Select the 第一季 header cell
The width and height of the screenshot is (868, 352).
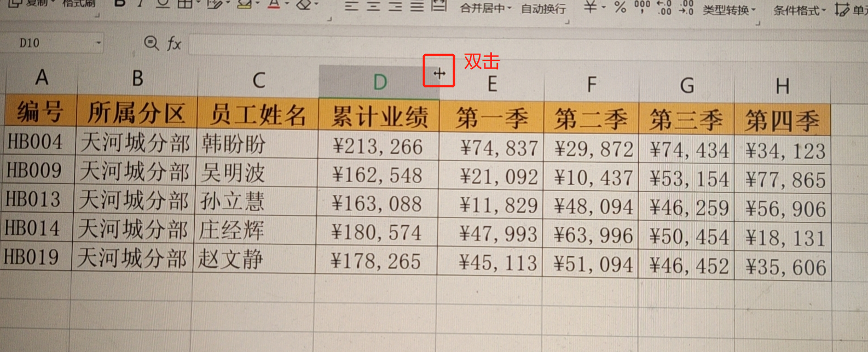click(491, 118)
